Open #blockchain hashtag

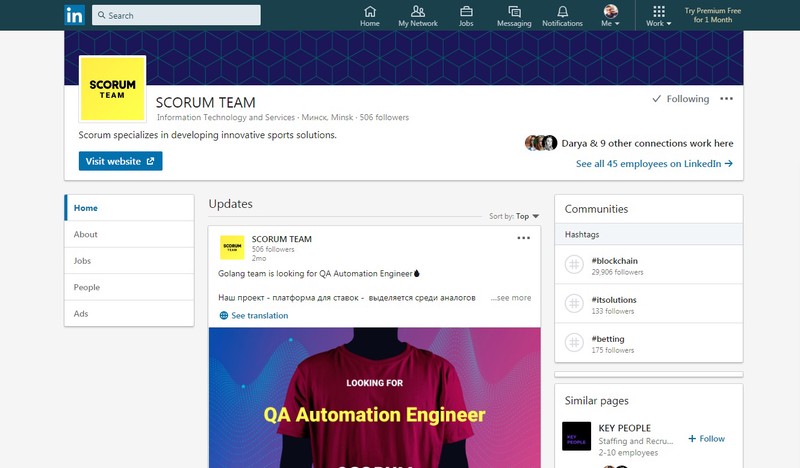(x=614, y=261)
